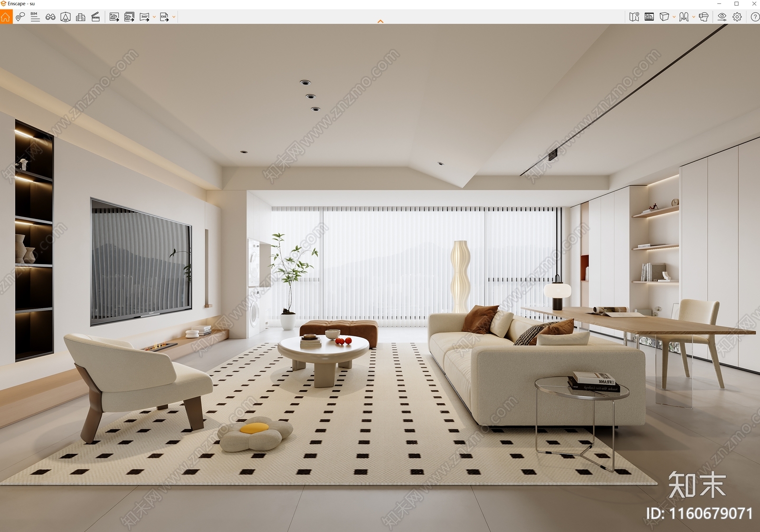Switch rendering style via the cube icon
The image size is (760, 532).
(x=664, y=17)
